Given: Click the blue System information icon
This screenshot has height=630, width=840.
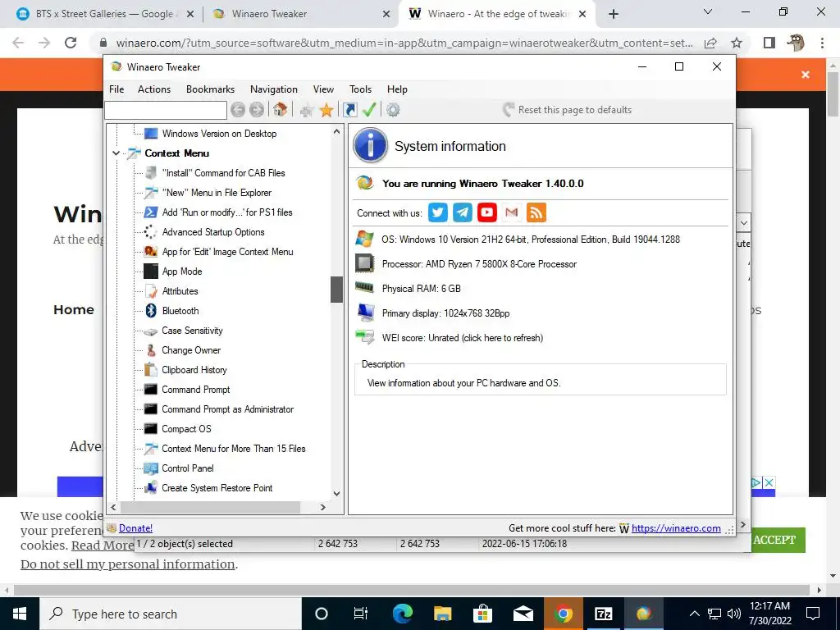Looking at the screenshot, I should click(370, 145).
